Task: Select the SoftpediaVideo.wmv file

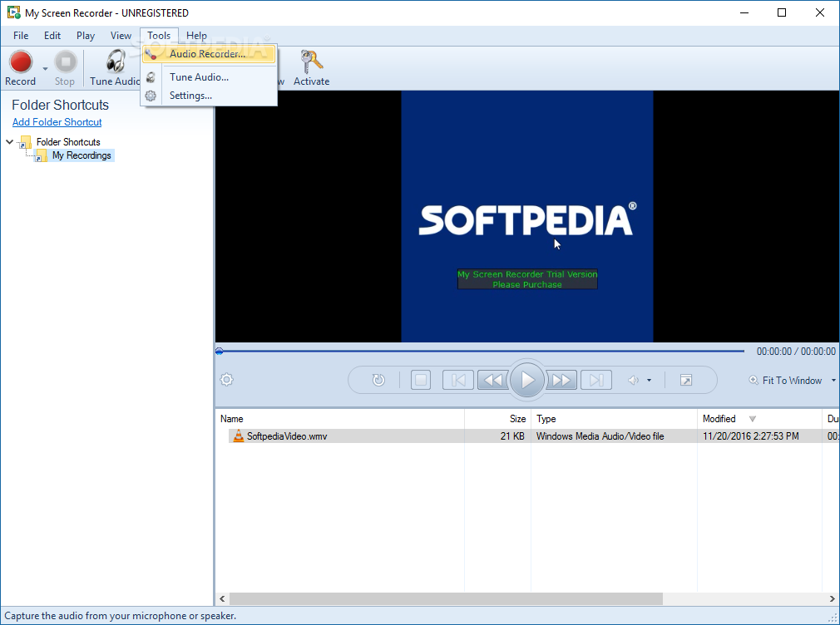Action: (287, 436)
